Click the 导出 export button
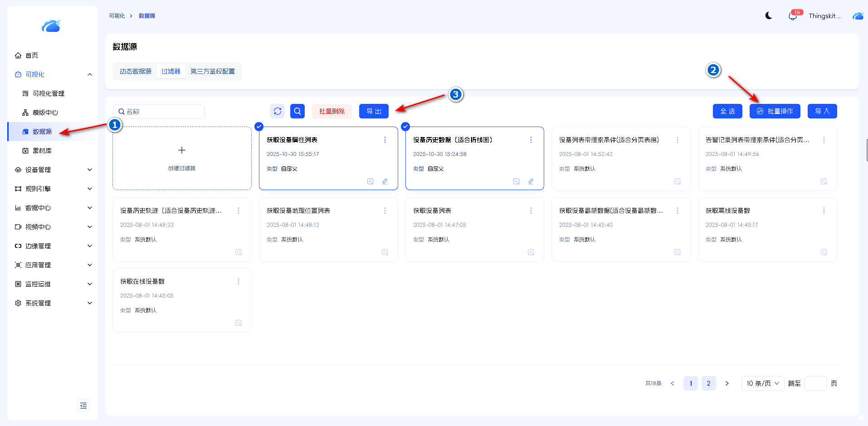The image size is (868, 426). tap(374, 111)
